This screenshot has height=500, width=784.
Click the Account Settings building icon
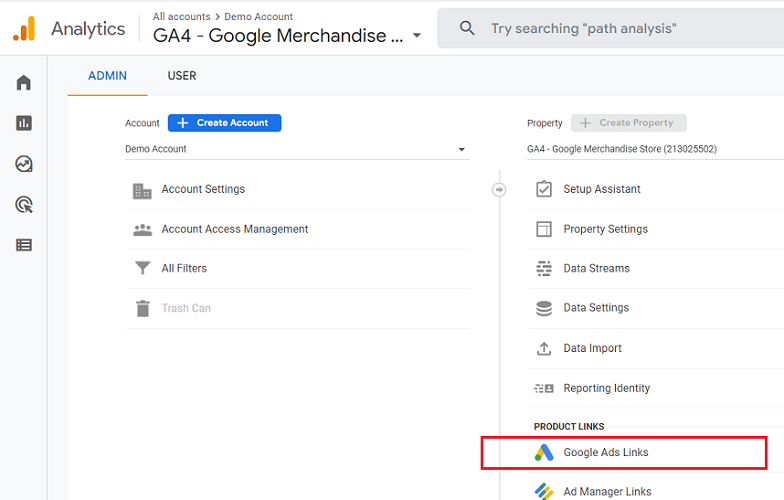pos(143,190)
